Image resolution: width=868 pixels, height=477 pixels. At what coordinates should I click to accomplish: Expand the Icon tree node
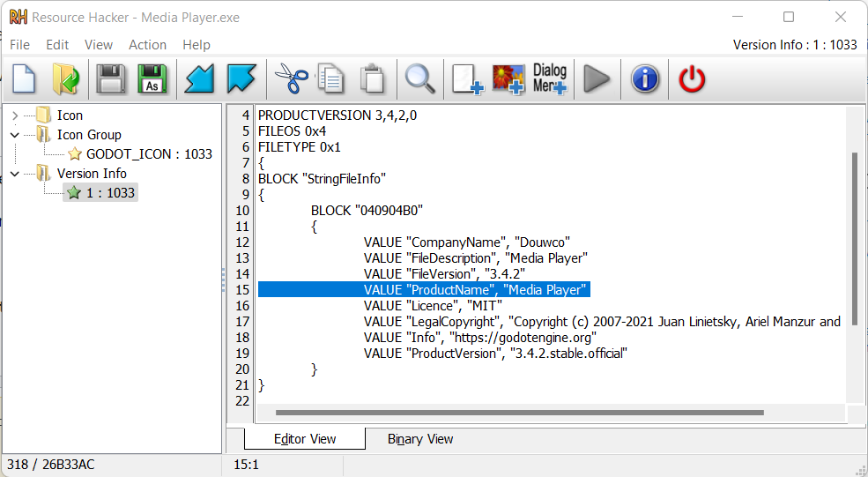15,116
